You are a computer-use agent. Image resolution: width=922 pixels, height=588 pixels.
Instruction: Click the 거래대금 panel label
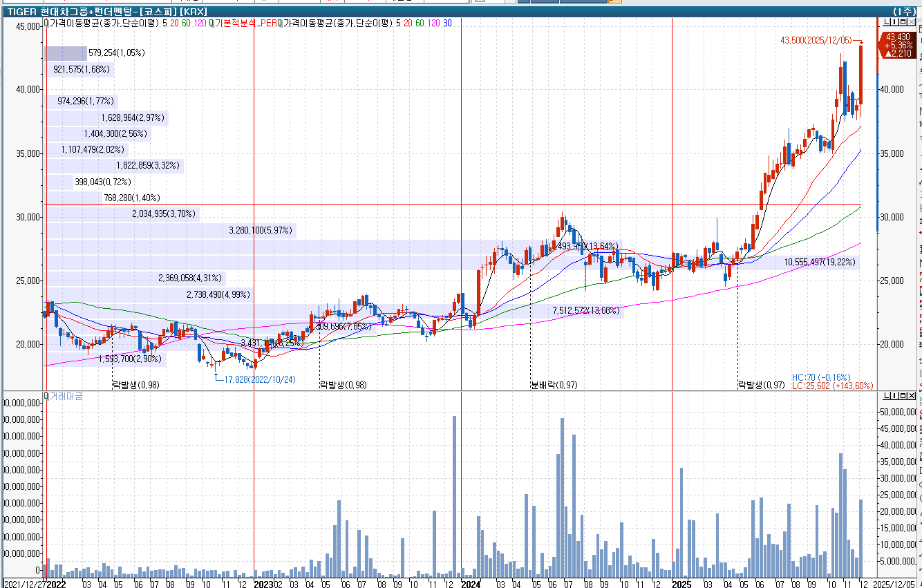pos(66,396)
